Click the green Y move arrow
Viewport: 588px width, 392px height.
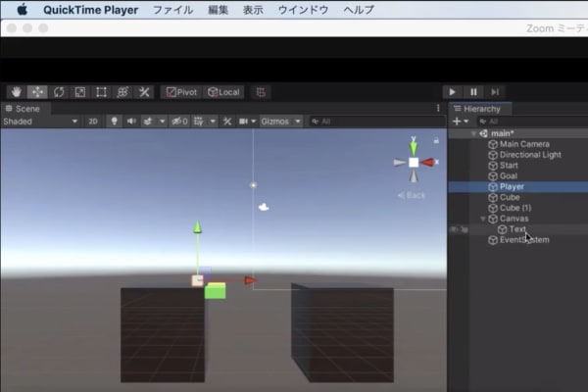(198, 227)
